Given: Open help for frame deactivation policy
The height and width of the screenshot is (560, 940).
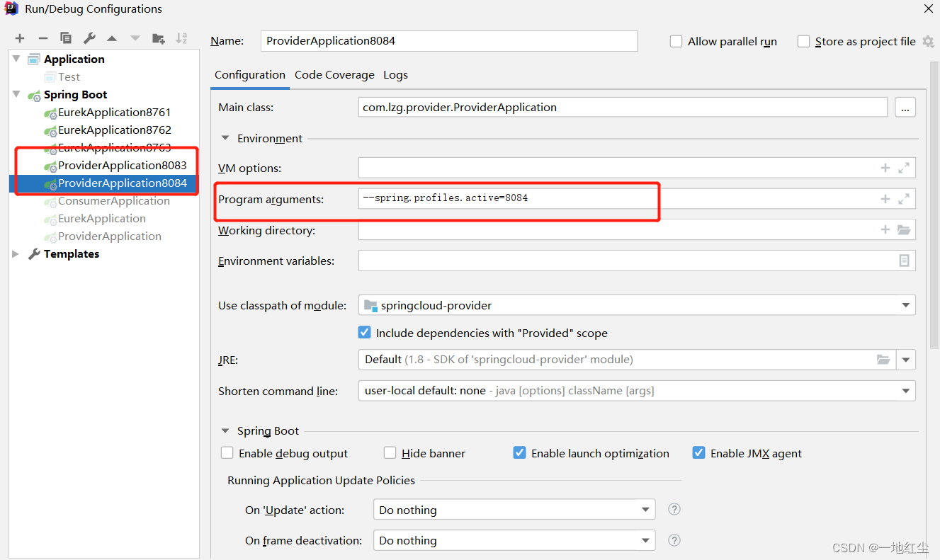Looking at the screenshot, I should click(x=674, y=540).
